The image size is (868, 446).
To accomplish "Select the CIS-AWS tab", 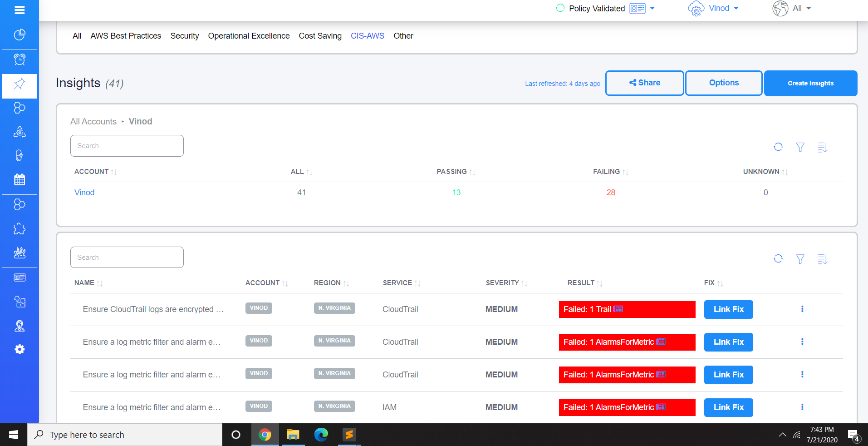I will click(368, 36).
